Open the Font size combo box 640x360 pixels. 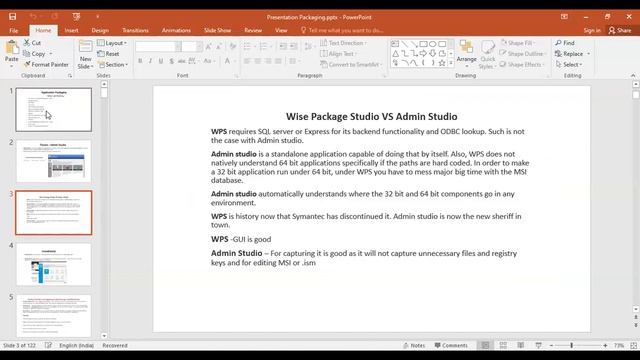coord(192,47)
